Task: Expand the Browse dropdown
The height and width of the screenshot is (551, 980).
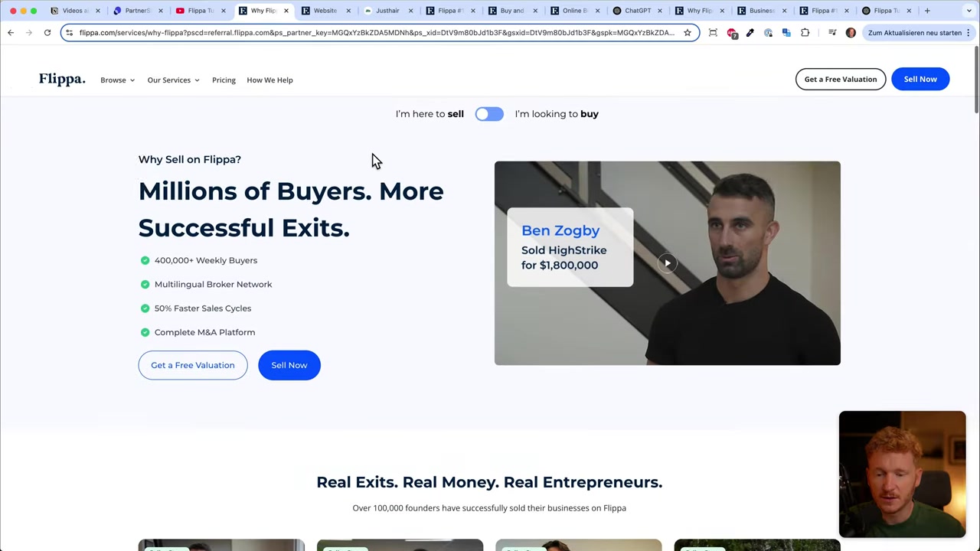Action: coord(117,80)
